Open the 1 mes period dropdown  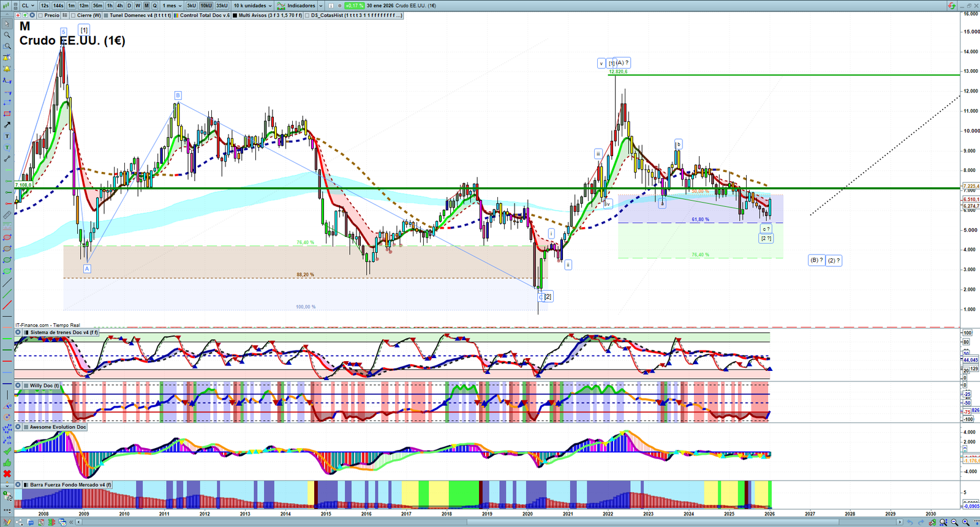[x=172, y=6]
